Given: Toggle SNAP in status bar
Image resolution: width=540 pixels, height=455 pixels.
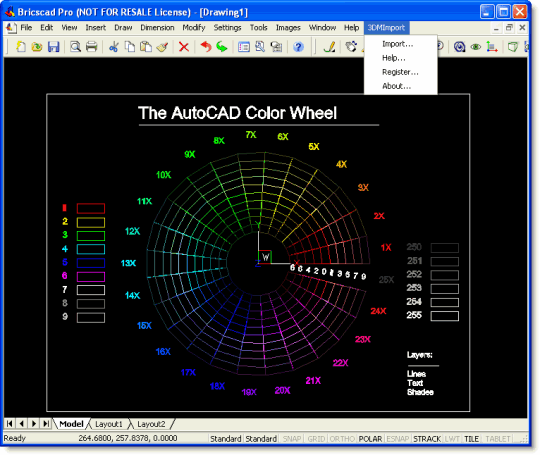Looking at the screenshot, I should point(292,439).
